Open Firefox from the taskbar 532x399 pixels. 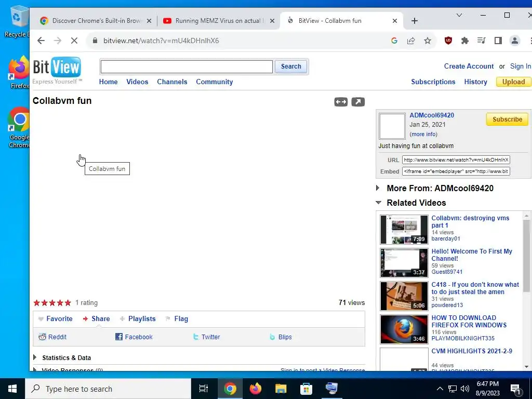click(256, 389)
